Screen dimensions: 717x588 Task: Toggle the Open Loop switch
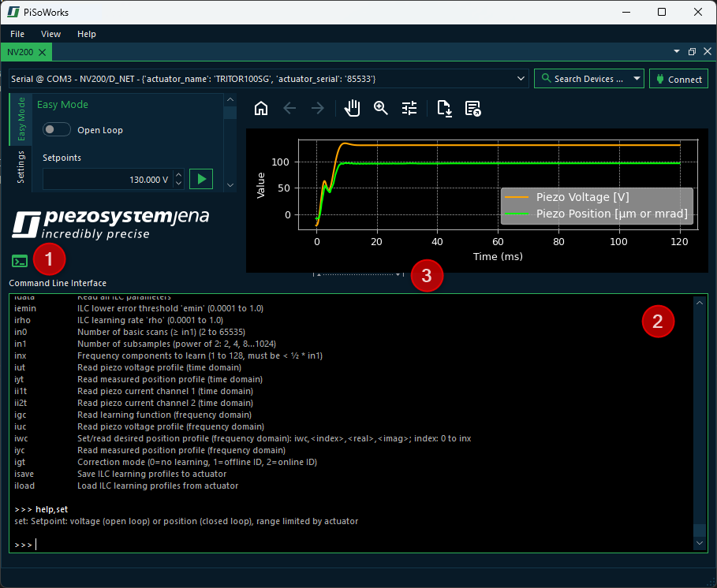click(x=57, y=130)
